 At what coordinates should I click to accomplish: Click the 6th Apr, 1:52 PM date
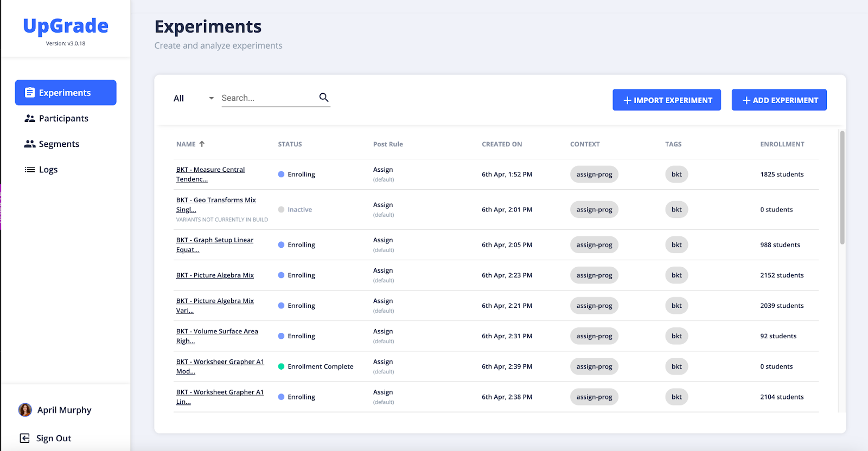pos(507,175)
